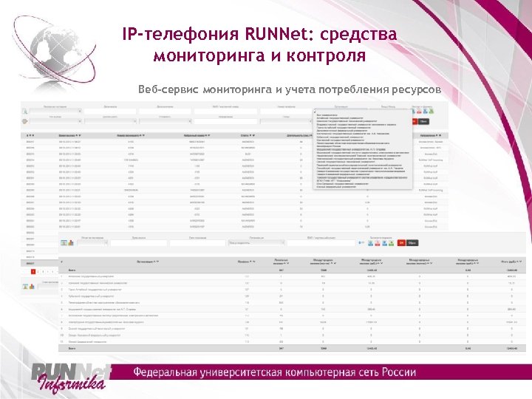Click the dark Сброс button in upper call-log filter
The image size is (532, 399).
[423, 121]
